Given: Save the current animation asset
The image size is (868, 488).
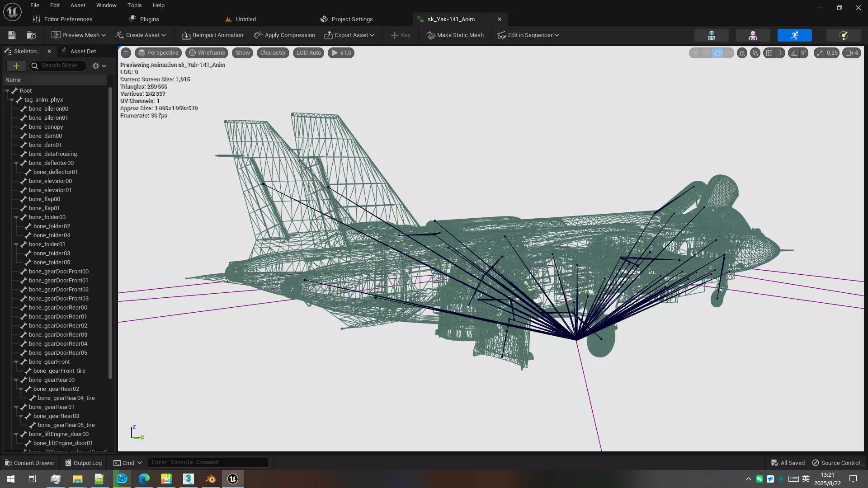Looking at the screenshot, I should (x=12, y=35).
